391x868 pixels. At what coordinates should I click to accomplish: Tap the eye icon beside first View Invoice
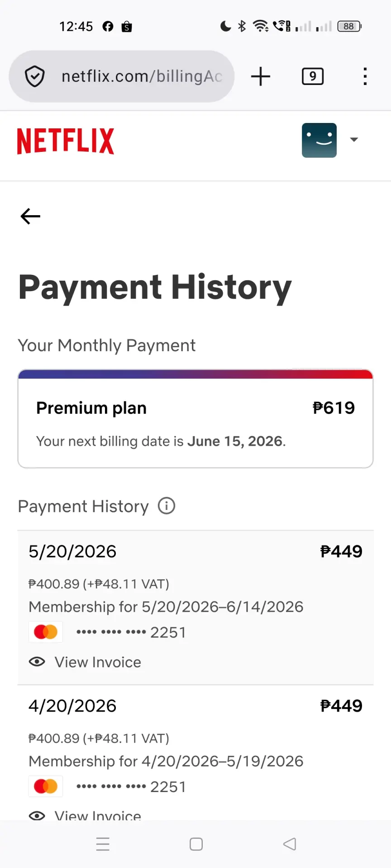(37, 662)
